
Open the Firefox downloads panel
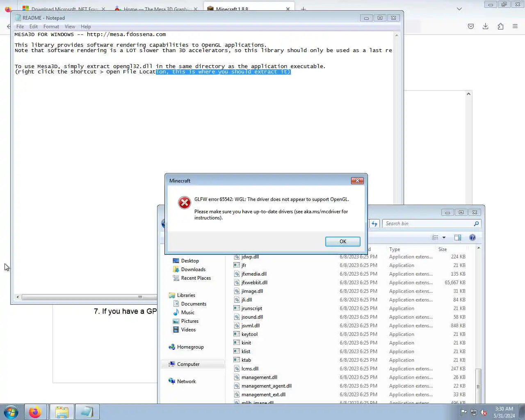tap(486, 26)
